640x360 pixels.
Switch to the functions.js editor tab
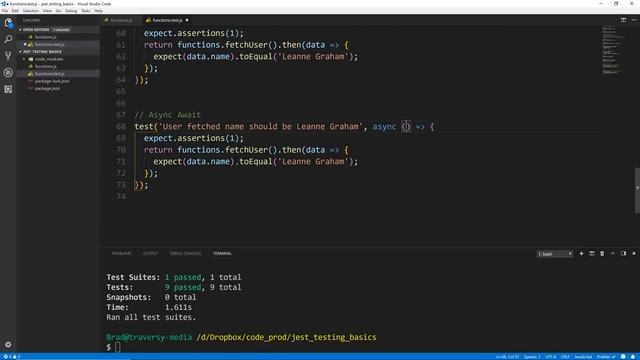pos(121,20)
